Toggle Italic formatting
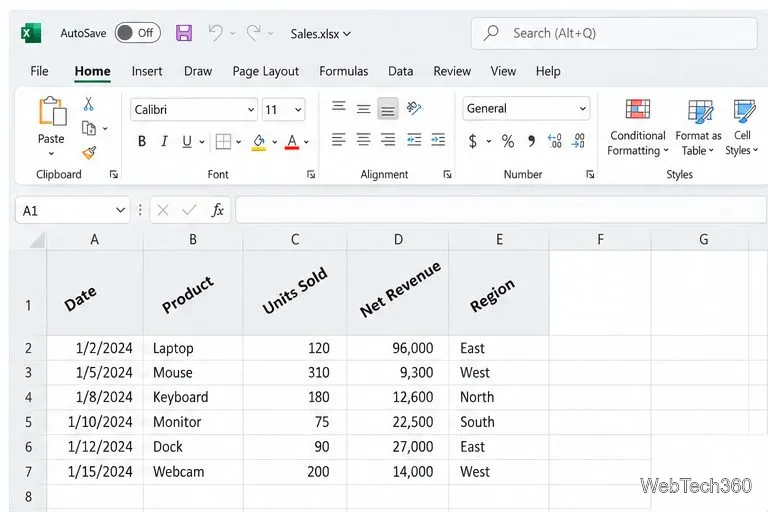 [164, 142]
